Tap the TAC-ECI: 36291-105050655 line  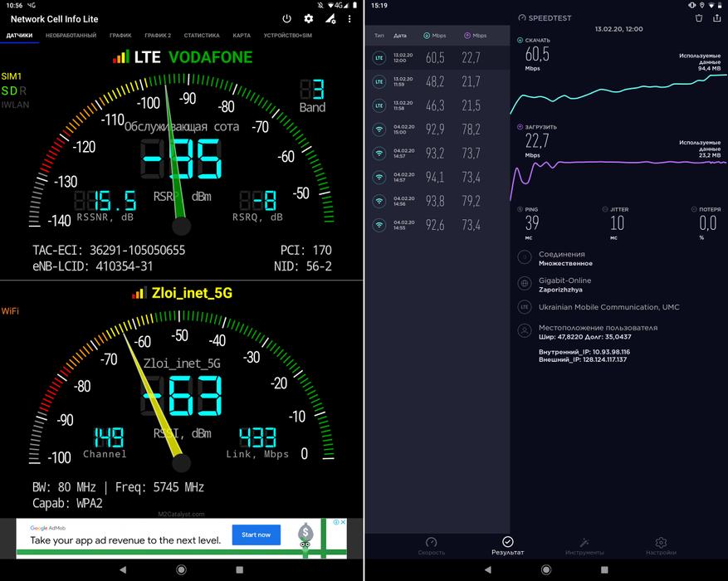coord(109,251)
